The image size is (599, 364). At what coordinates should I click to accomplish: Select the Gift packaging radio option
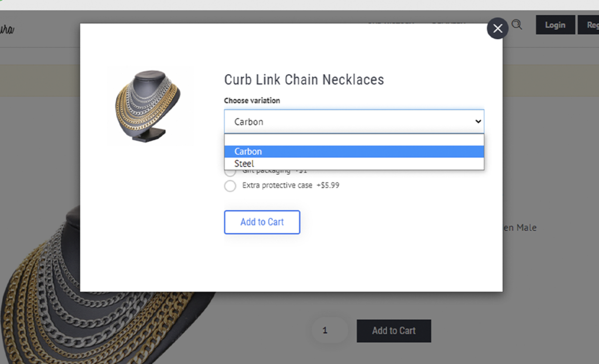point(230,171)
